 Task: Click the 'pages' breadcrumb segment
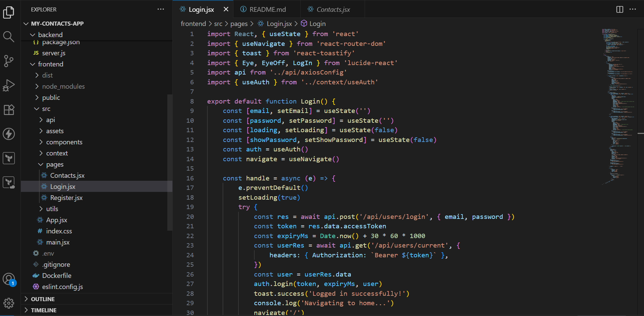[239, 24]
